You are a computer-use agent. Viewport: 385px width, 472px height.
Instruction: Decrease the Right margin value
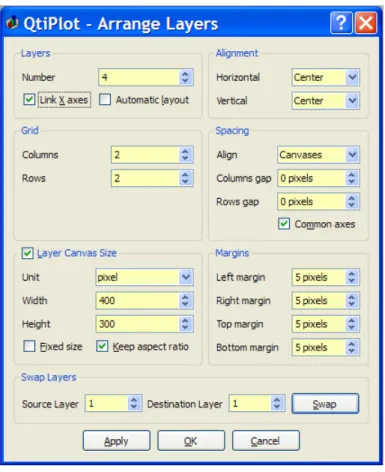352,304
